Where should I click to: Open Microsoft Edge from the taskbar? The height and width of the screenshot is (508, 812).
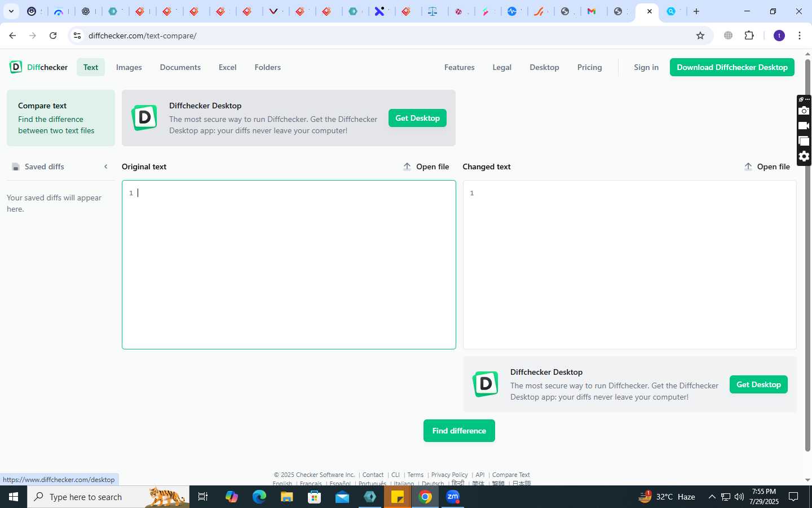259,497
